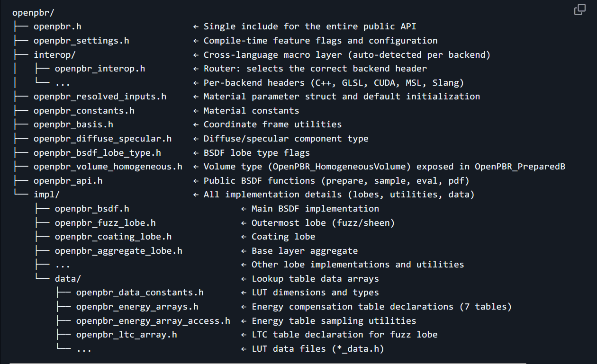Copy the code block contents
The width and height of the screenshot is (597, 364).
click(579, 10)
